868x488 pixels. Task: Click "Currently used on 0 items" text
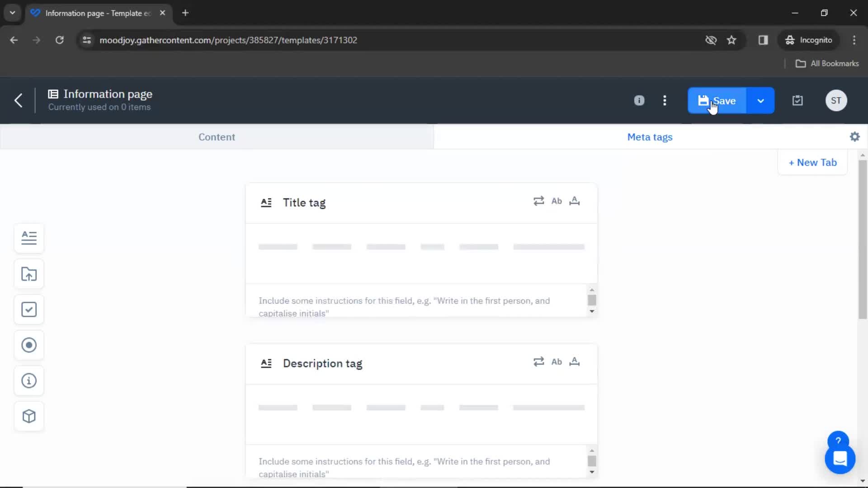99,107
